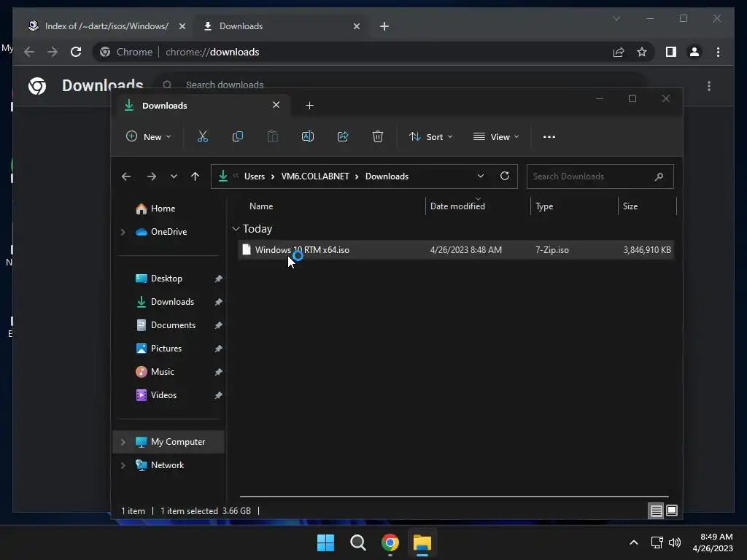Open taskbar Search

(x=357, y=542)
